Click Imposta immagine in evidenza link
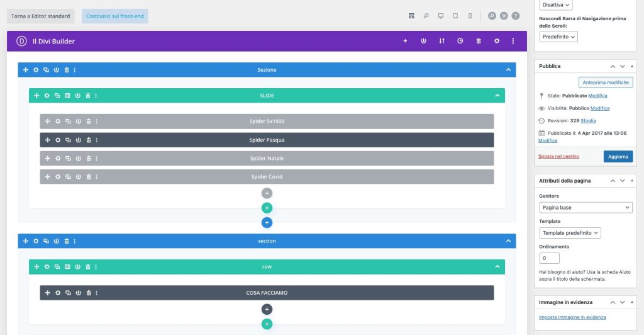The width and height of the screenshot is (644, 335). coord(572,317)
